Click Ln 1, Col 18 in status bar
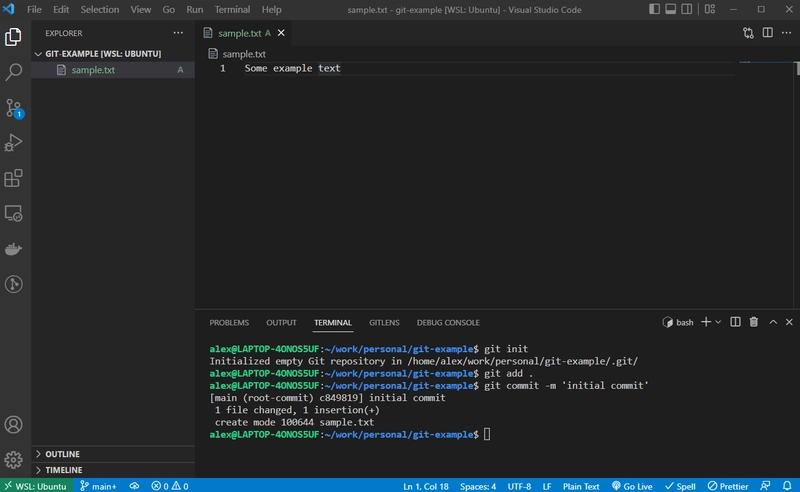800x492 pixels. (x=426, y=486)
